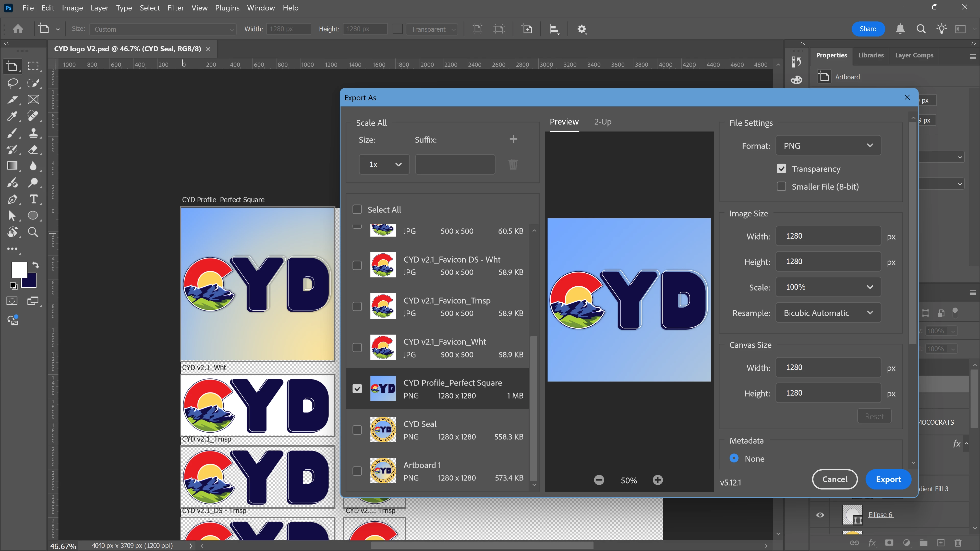Select the Zoom tool in toolbar
The width and height of the screenshot is (980, 551).
tap(33, 232)
